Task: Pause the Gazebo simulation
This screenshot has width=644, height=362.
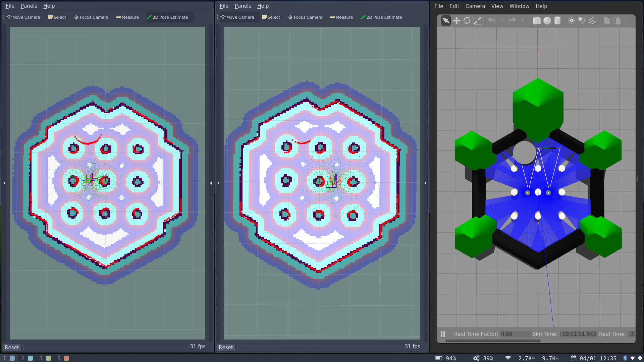Action: [x=442, y=334]
